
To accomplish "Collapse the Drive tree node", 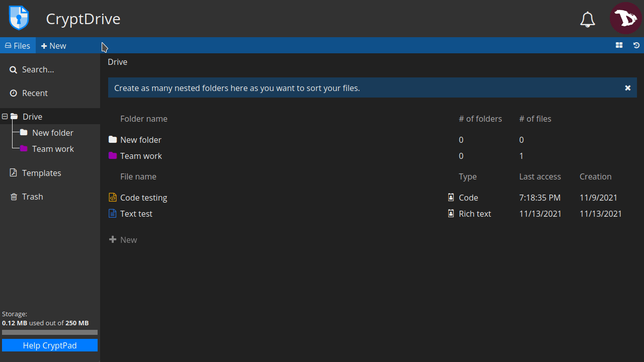I will pos(5,117).
